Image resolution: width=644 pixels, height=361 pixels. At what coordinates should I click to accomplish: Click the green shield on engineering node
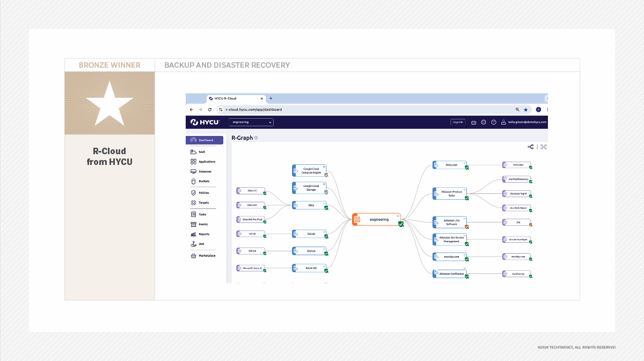pos(401,224)
